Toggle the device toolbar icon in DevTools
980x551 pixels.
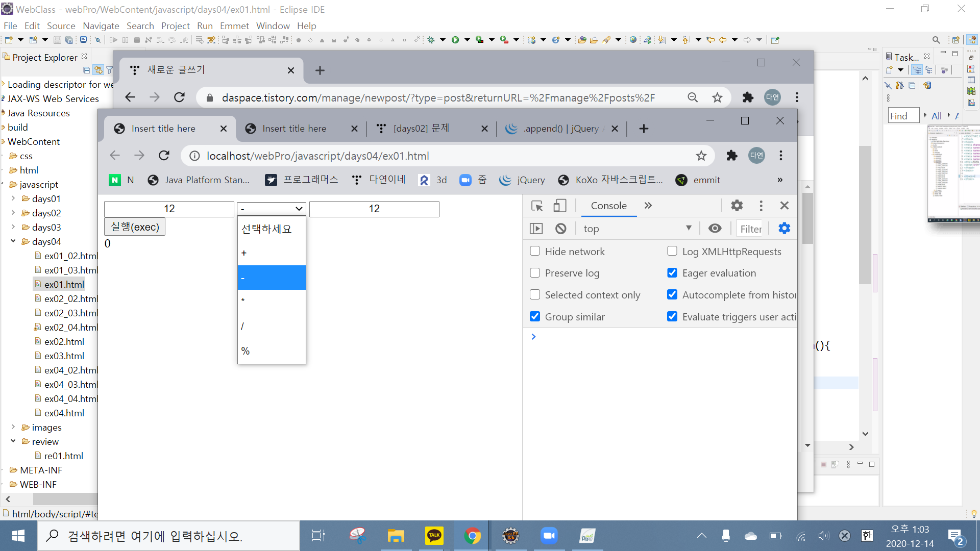[560, 206]
